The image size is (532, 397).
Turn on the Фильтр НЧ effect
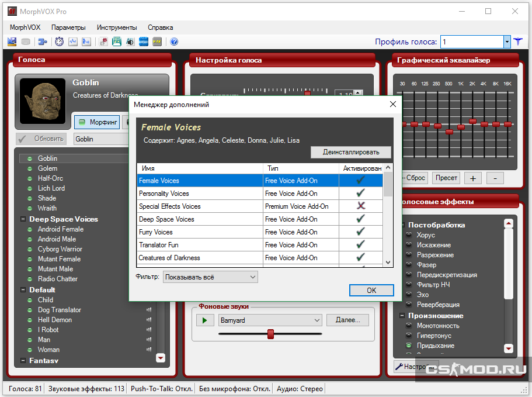[409, 285]
